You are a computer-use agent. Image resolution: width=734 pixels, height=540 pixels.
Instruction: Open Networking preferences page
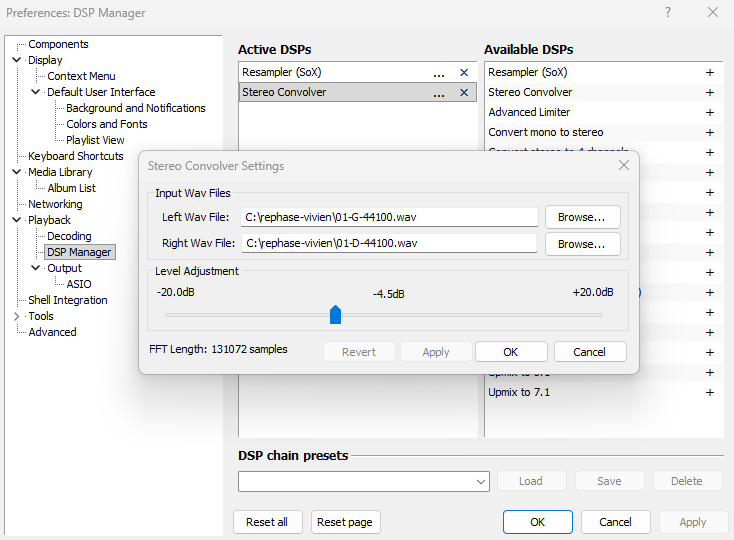point(55,204)
